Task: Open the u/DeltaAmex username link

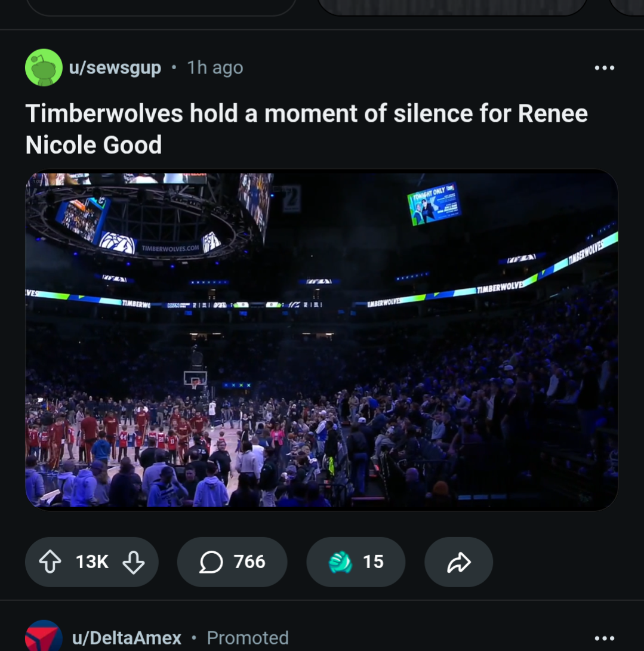Action: [127, 638]
